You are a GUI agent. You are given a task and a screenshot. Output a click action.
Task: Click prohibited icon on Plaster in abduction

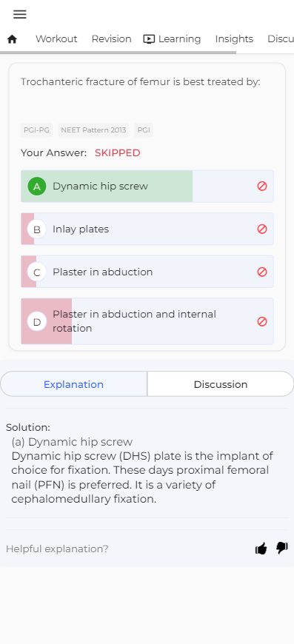[x=262, y=272]
